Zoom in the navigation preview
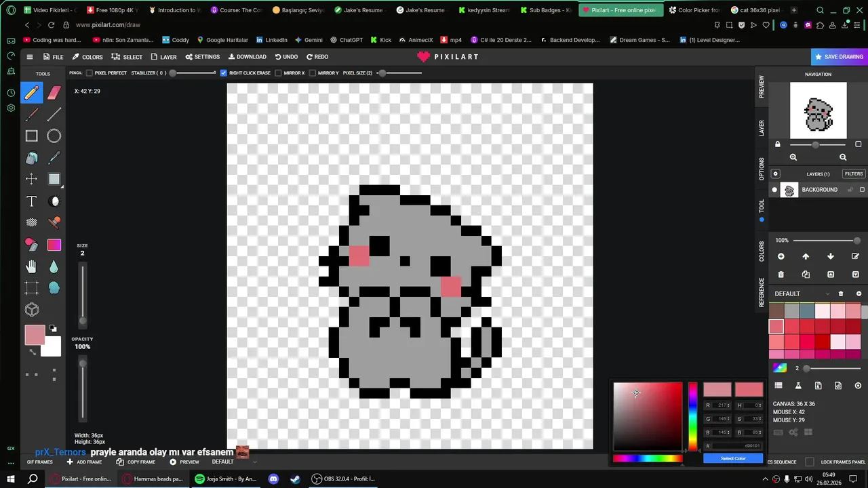The width and height of the screenshot is (868, 488). (x=793, y=157)
